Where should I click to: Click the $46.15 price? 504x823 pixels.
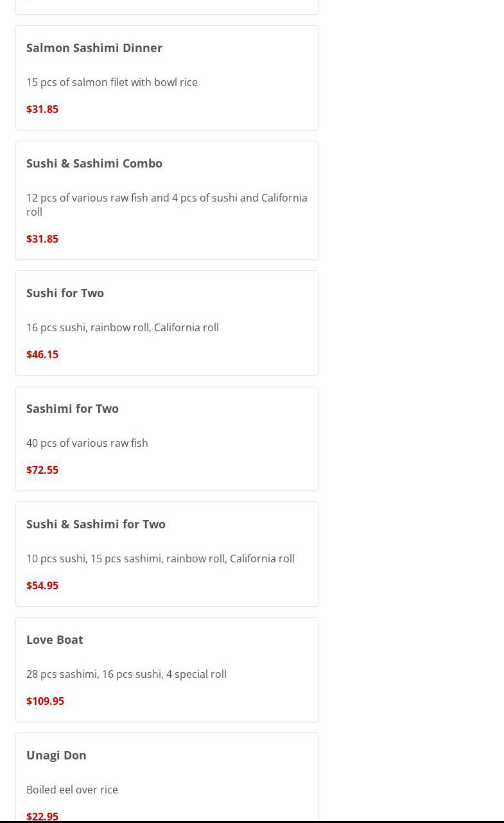pos(42,354)
